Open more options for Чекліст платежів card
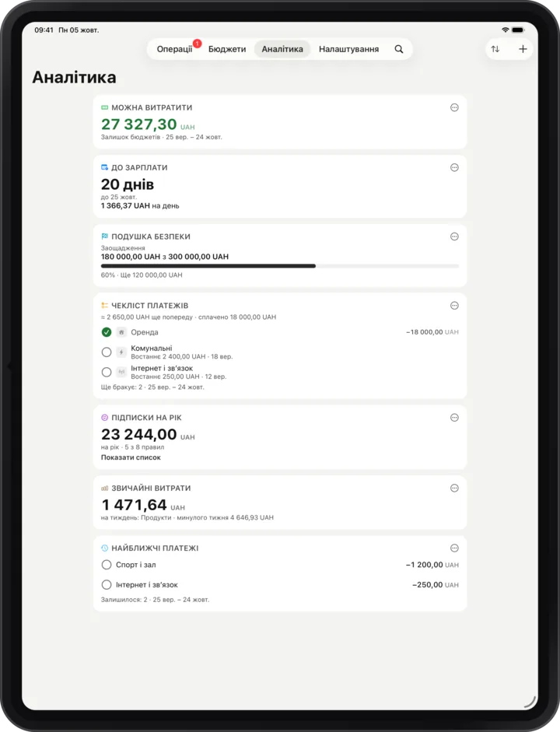Screen dimensions: 560x732 [454, 306]
